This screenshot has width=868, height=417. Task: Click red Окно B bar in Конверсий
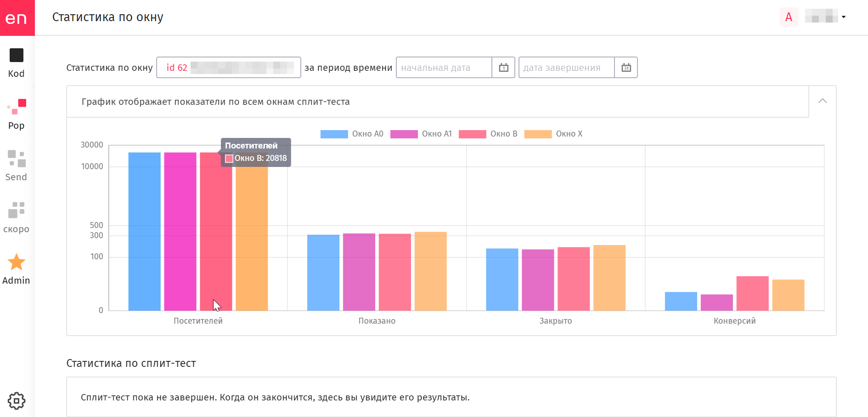[x=752, y=293]
